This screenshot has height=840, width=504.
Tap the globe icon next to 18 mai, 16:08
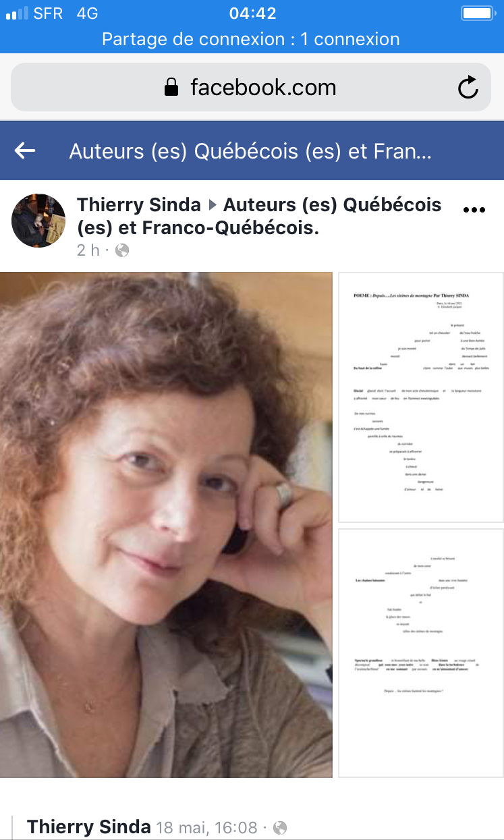coord(280,827)
